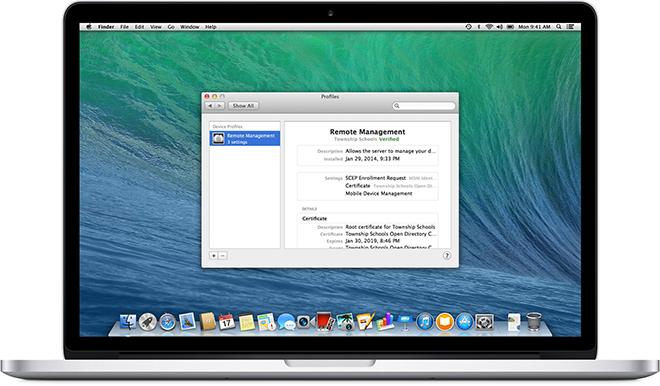Click the Wi-Fi status icon

489,27
